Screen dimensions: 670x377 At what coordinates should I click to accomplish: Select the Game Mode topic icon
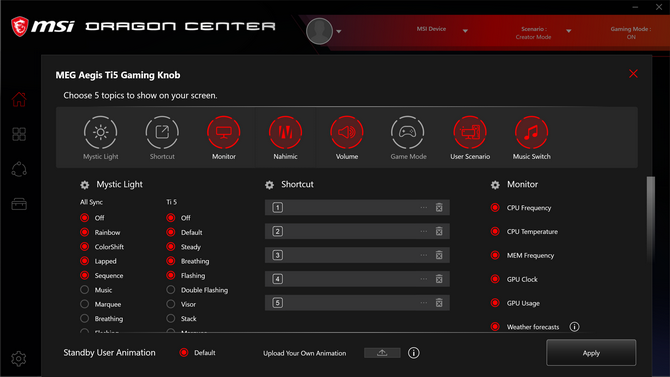(x=408, y=133)
